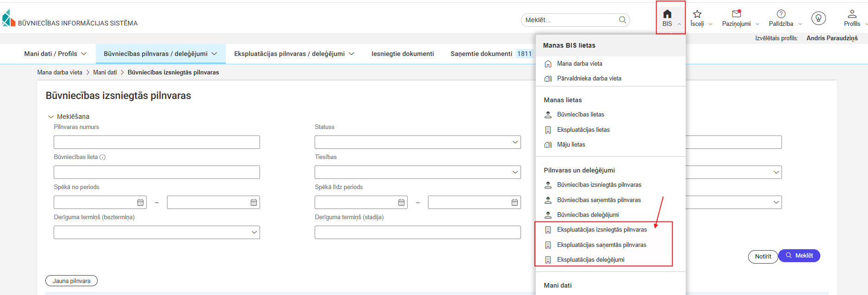This screenshot has height=295, width=868.
Task: Click the lightbulb suggestions icon
Action: (x=818, y=18)
